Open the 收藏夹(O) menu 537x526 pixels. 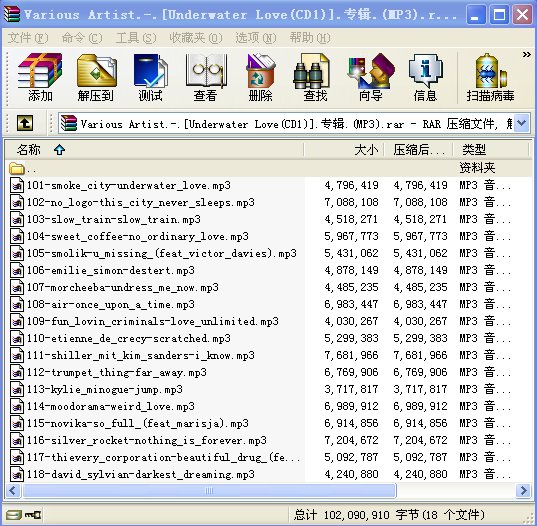click(x=196, y=38)
